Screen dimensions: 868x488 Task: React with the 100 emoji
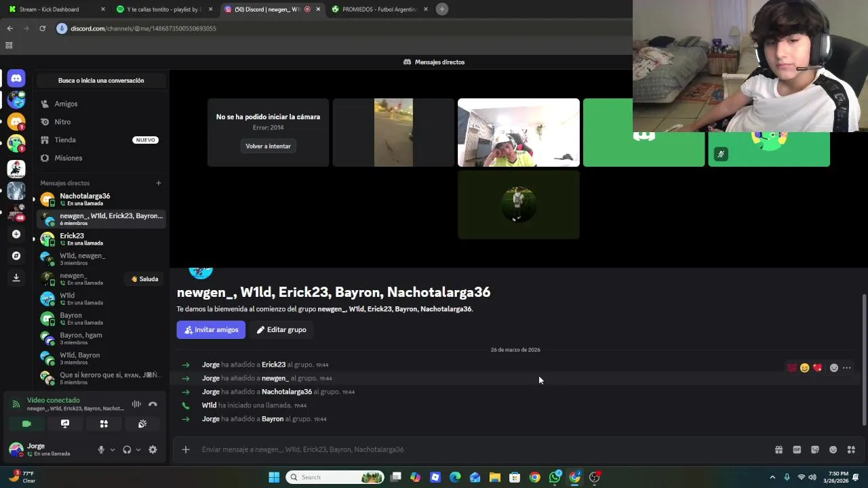coord(792,368)
